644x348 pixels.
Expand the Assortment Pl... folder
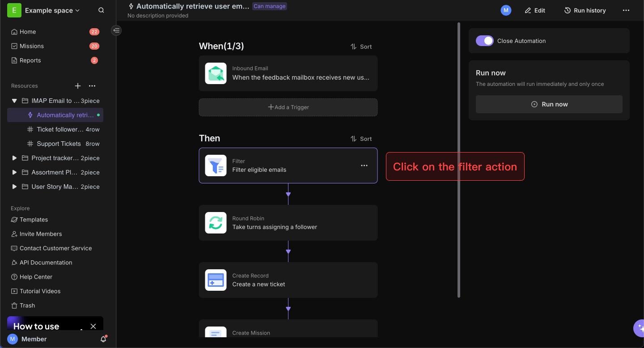pyautogui.click(x=14, y=172)
